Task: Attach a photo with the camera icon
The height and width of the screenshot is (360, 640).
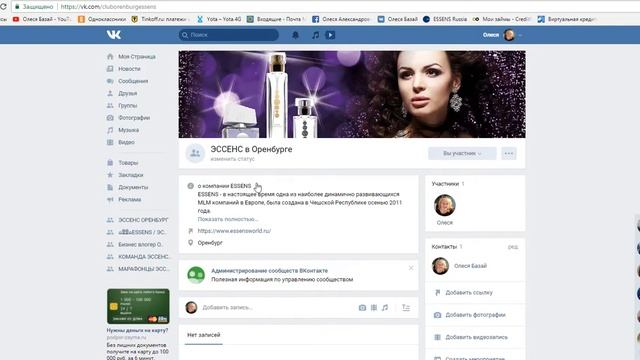Action: (362, 308)
